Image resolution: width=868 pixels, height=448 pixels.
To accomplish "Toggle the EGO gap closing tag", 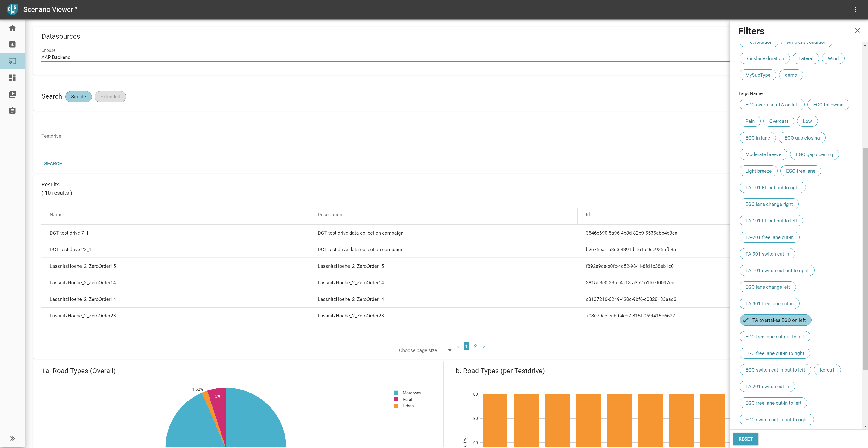I will 802,138.
